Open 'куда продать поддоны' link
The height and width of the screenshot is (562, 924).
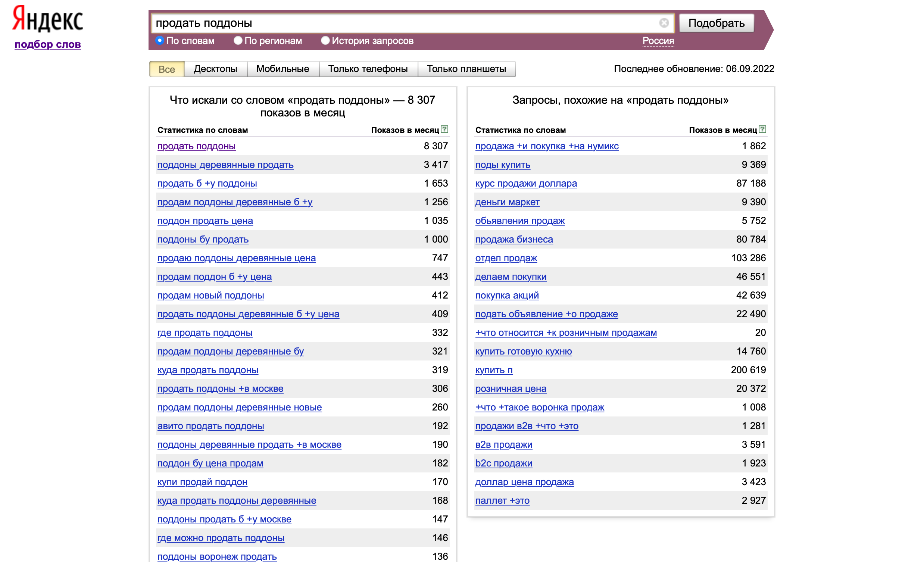click(208, 371)
